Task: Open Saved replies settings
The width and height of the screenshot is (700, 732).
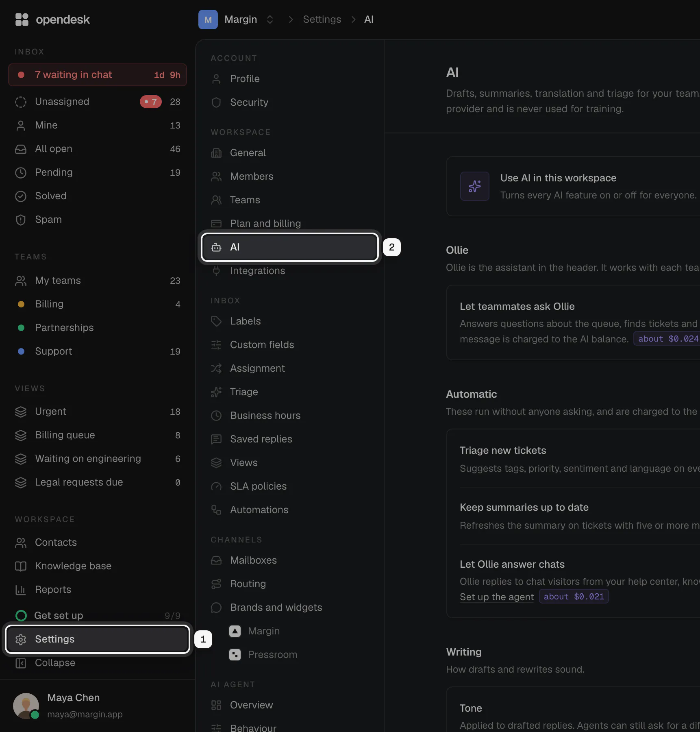Action: [x=290, y=439]
